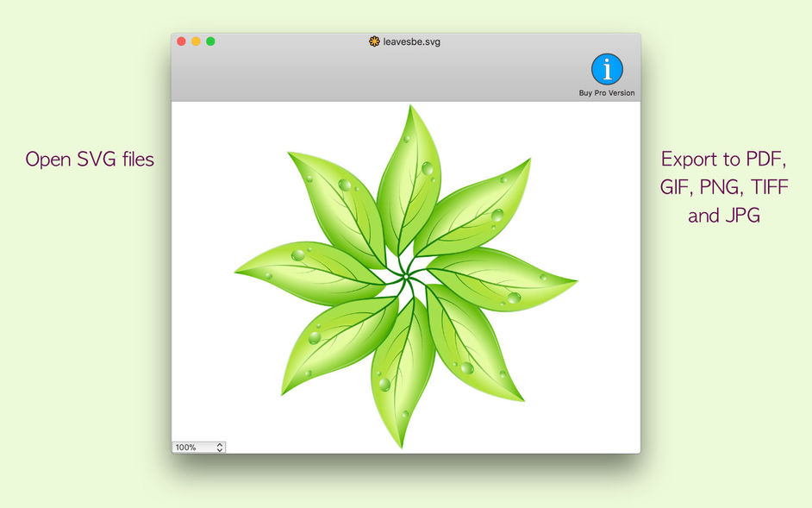
Task: Click the Buy Pro Version label
Action: (x=607, y=93)
